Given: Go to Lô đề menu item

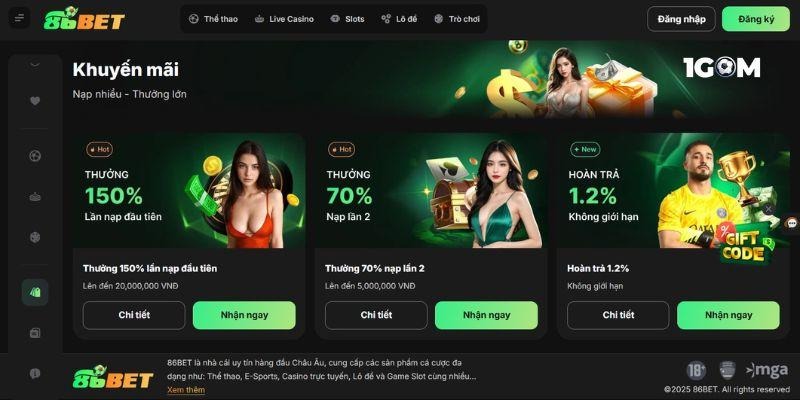Looking at the screenshot, I should pos(399,19).
